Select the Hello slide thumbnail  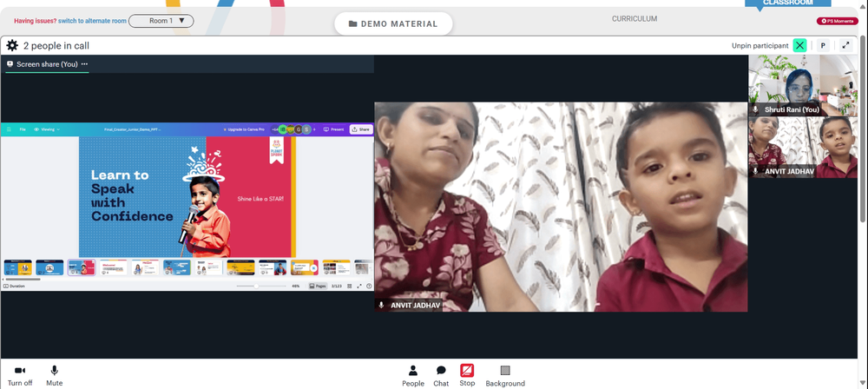pyautogui.click(x=146, y=267)
